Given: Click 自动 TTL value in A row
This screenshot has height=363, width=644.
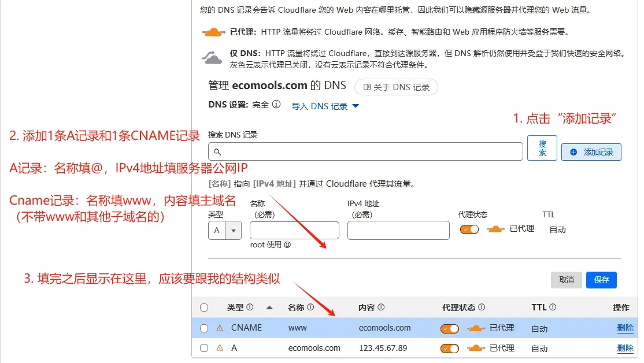Looking at the screenshot, I should tap(539, 349).
